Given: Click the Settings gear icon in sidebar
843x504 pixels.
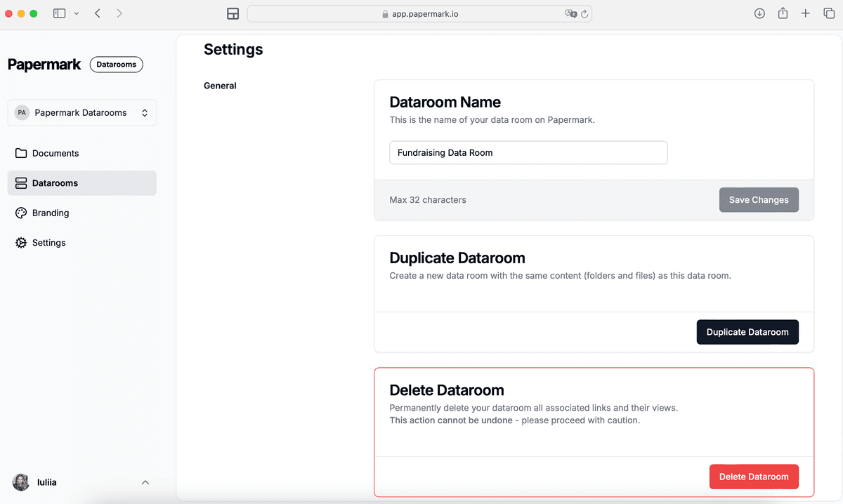Looking at the screenshot, I should click(21, 243).
